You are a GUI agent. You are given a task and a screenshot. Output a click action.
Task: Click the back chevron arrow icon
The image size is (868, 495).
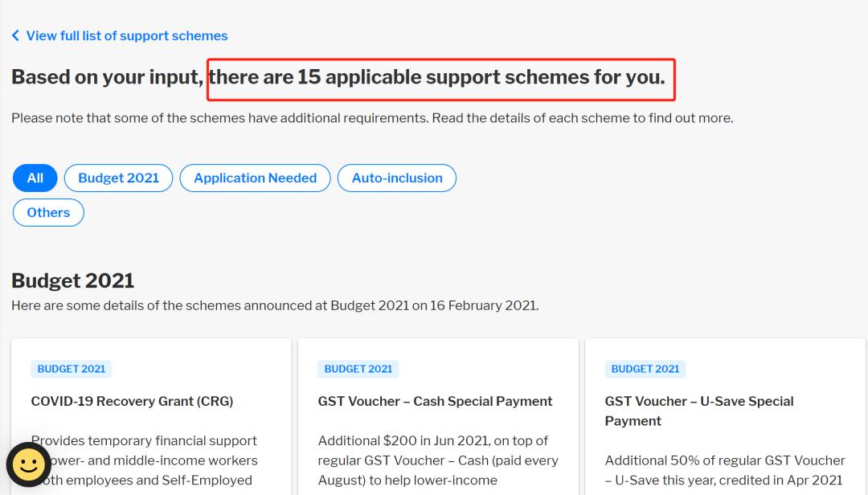pos(15,36)
